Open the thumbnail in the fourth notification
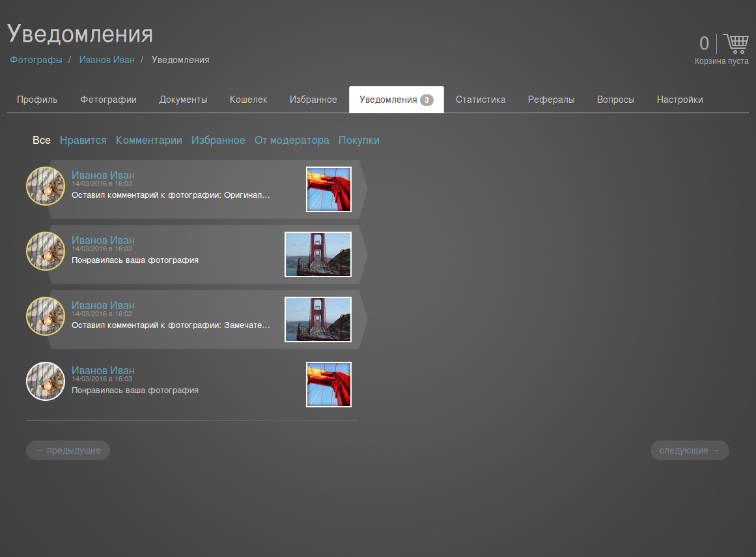 (329, 385)
